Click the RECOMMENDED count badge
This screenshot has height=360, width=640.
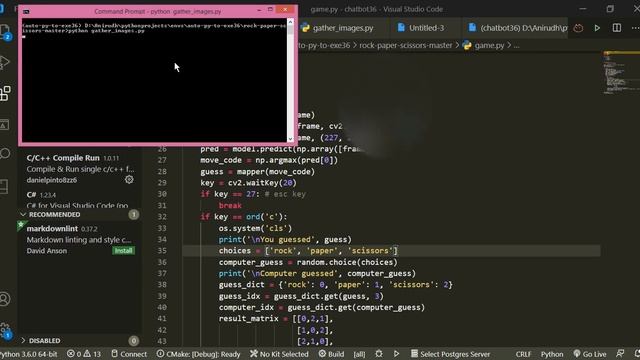click(133, 215)
